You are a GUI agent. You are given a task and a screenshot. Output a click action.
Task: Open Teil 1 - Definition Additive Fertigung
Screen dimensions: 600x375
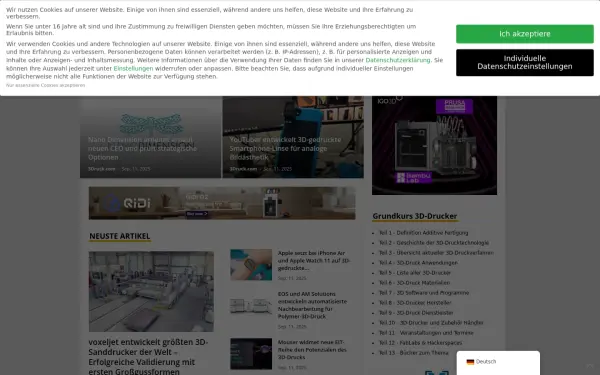pyautogui.click(x=423, y=233)
